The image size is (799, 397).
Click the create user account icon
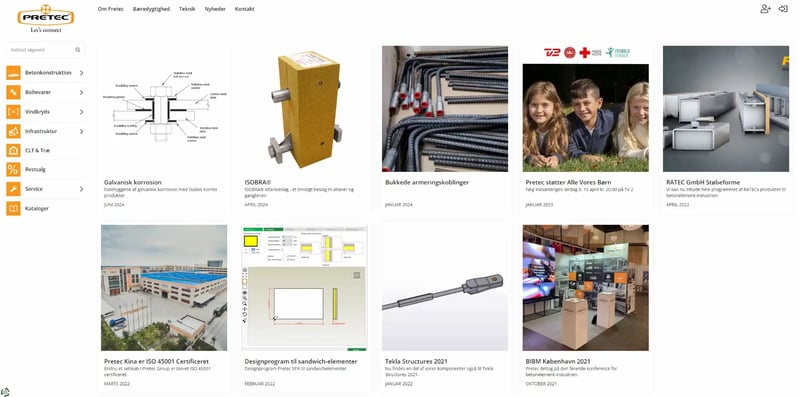[765, 9]
